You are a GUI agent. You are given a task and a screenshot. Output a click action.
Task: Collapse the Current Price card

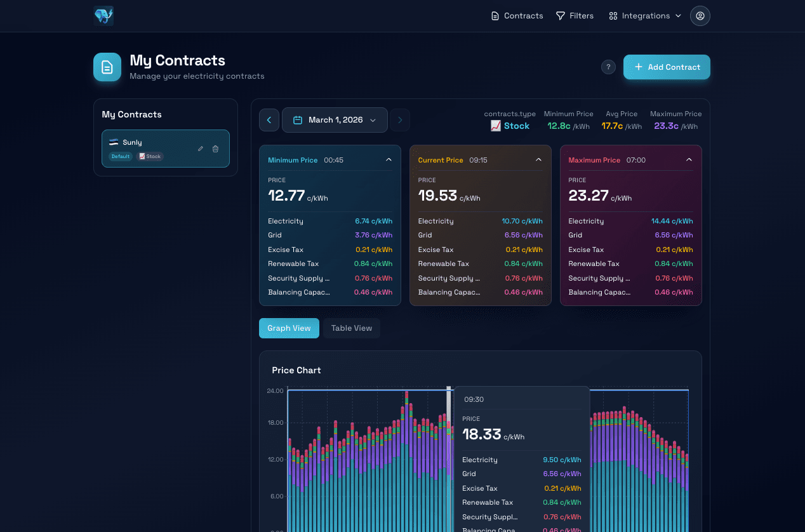(538, 160)
